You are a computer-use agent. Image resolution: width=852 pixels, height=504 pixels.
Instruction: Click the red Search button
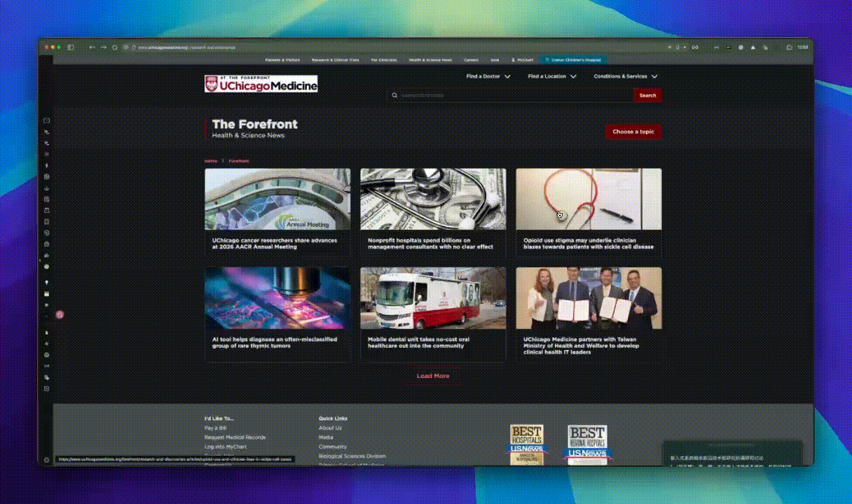coord(647,95)
